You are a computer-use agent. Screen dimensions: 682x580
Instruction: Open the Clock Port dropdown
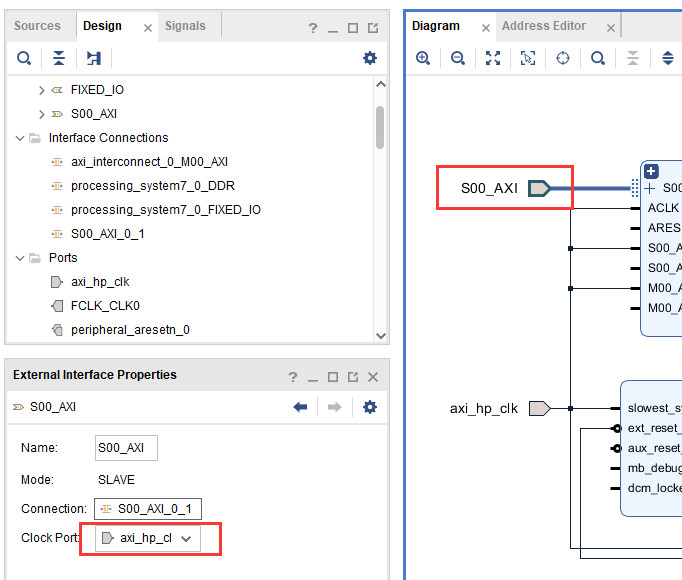[148, 539]
